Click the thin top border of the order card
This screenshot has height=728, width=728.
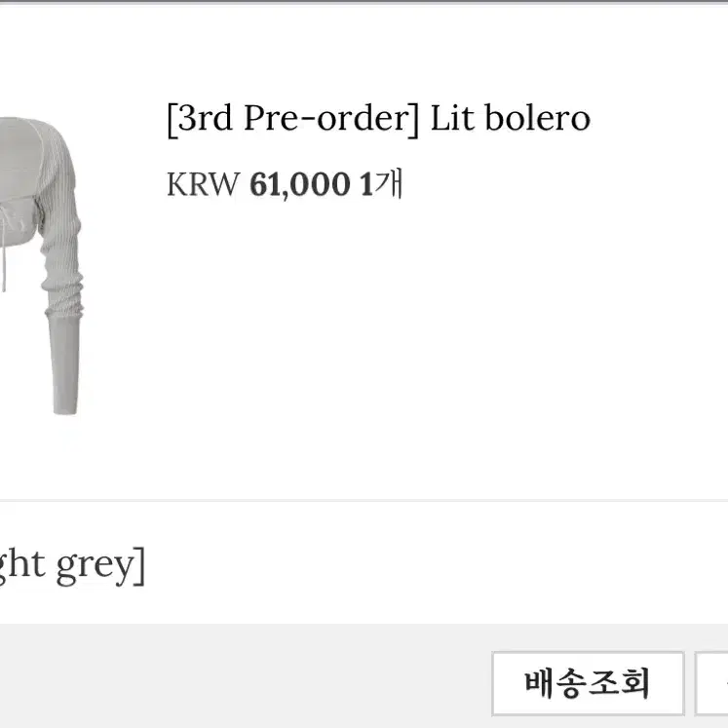pos(364,2)
